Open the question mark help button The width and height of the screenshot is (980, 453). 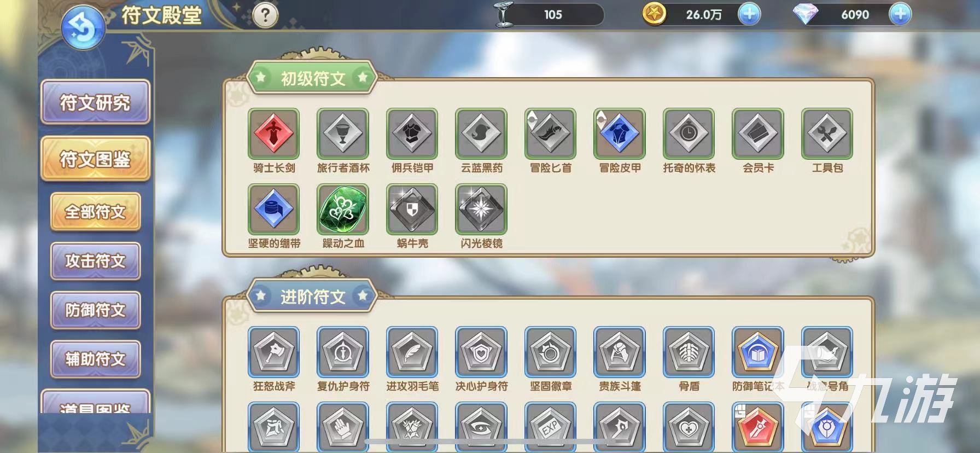coord(266,15)
